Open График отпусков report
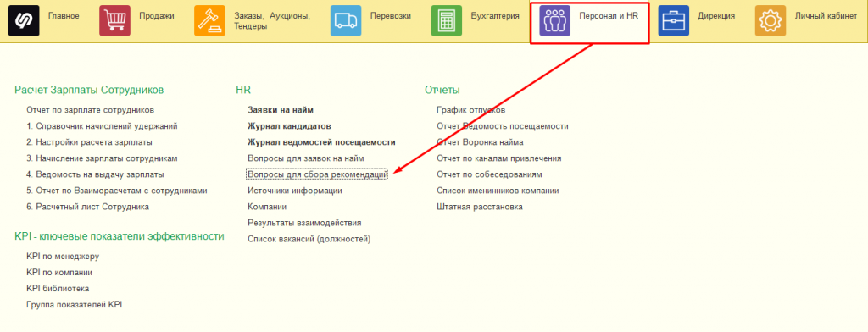The image size is (868, 332). coord(470,110)
